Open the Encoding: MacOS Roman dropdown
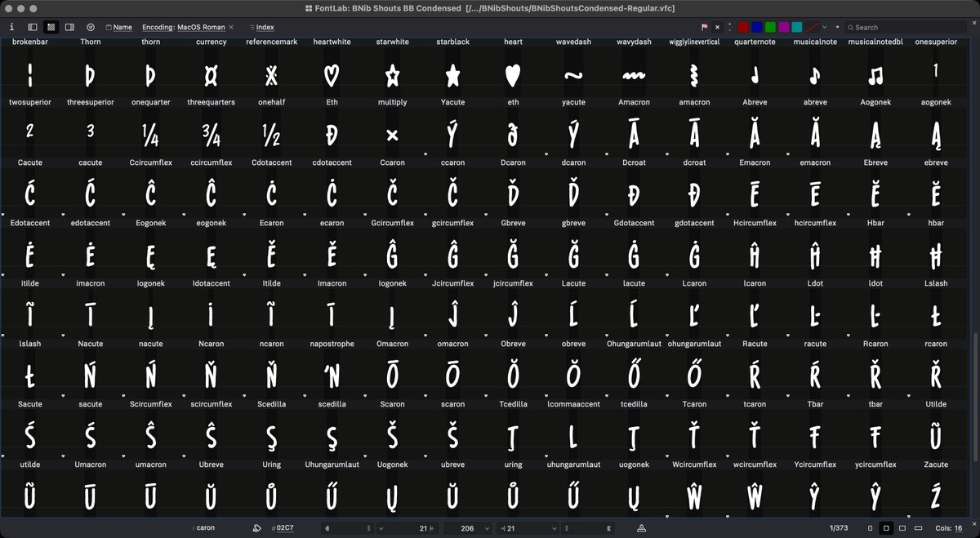Image resolution: width=980 pixels, height=538 pixels. click(x=184, y=27)
